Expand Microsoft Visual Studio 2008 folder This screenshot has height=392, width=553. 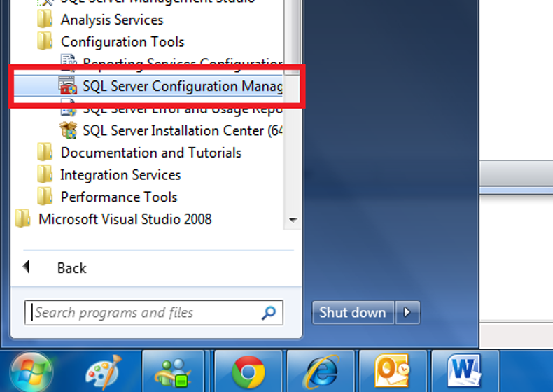point(125,219)
